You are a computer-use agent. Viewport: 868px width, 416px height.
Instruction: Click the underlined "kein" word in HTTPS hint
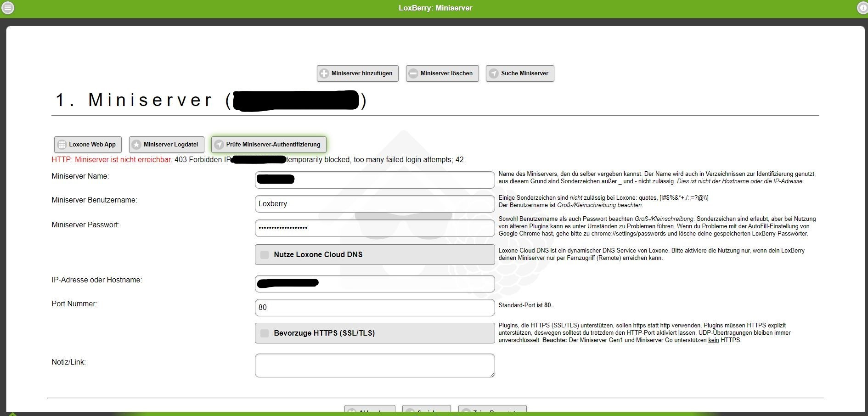714,340
